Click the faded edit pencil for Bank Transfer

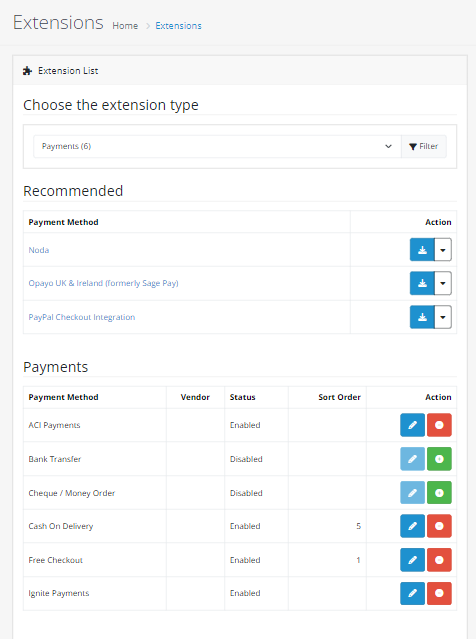(x=412, y=459)
